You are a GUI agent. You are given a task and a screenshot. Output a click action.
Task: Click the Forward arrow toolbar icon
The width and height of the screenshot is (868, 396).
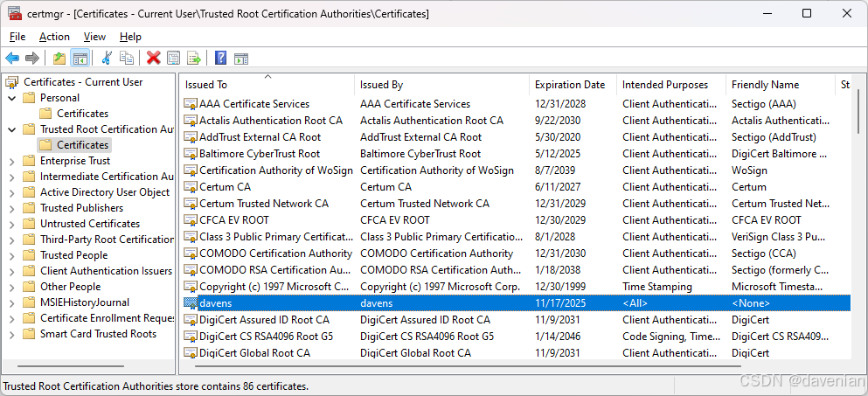(32, 58)
